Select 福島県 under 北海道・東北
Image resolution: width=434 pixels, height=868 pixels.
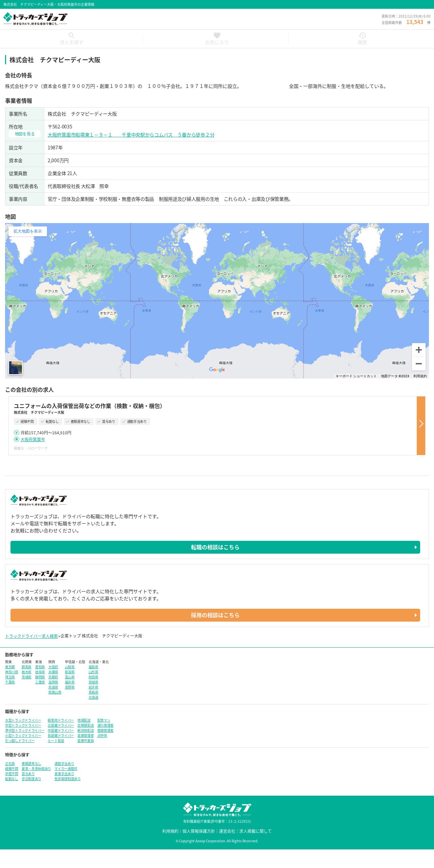tap(93, 667)
